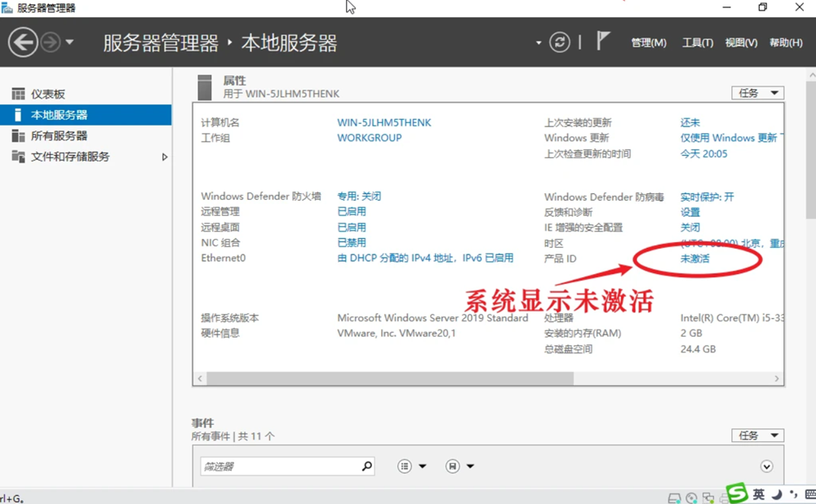816x504 pixels.
Task: Open the 工具(T) menu
Action: point(697,43)
